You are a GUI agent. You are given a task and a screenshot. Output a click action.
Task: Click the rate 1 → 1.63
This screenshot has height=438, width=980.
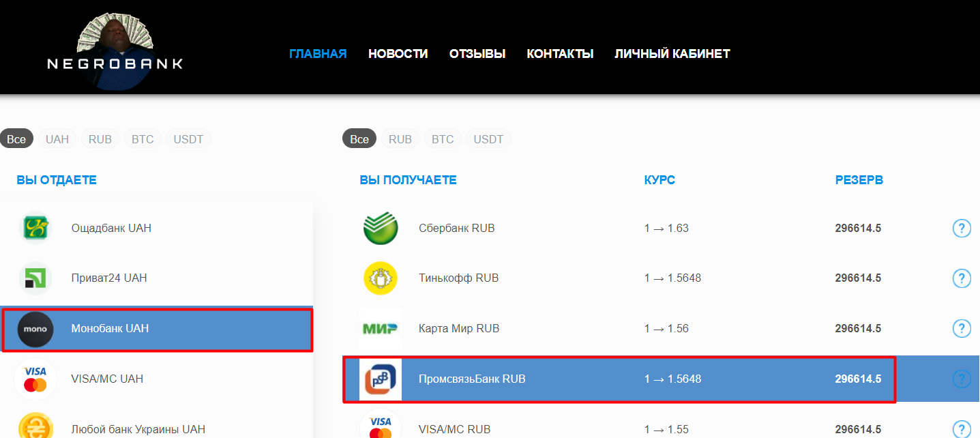coord(666,229)
